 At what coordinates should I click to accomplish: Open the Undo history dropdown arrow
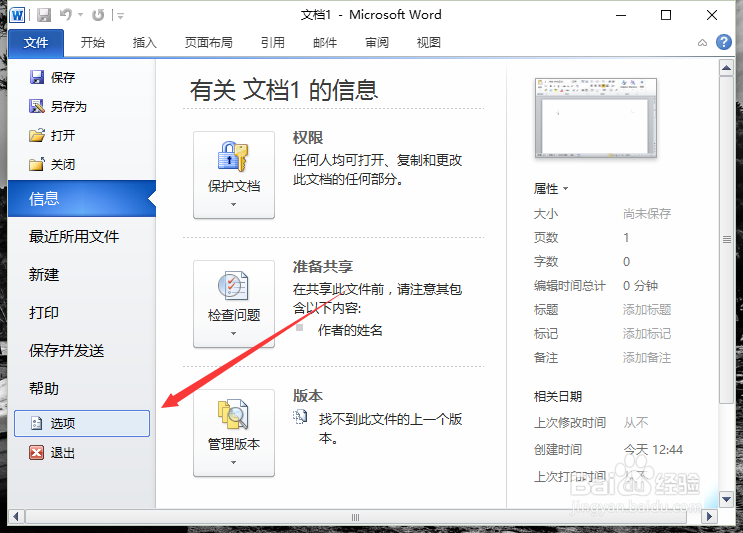(81, 15)
